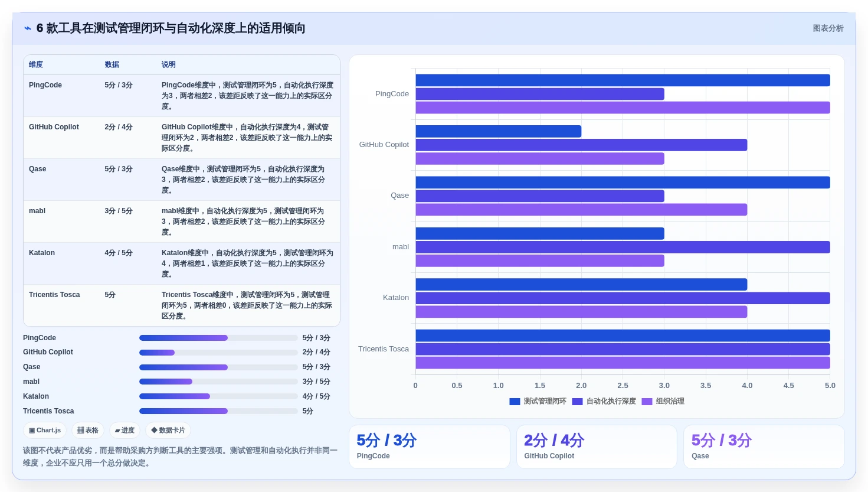Viewport: 868px width, 492px height.
Task: Open the PingCode 5分 / 3分 data card
Action: click(429, 447)
